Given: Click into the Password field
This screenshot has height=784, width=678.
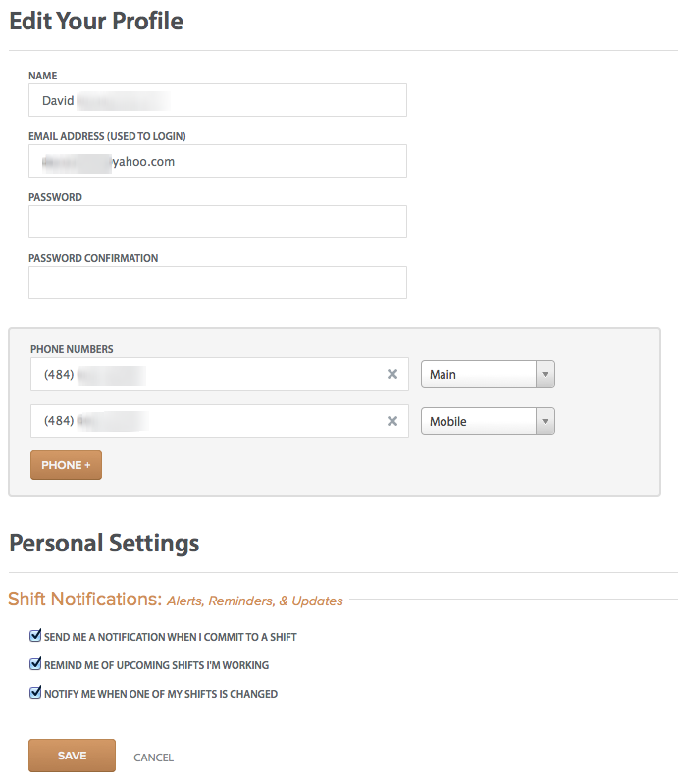Looking at the screenshot, I should 218,222.
